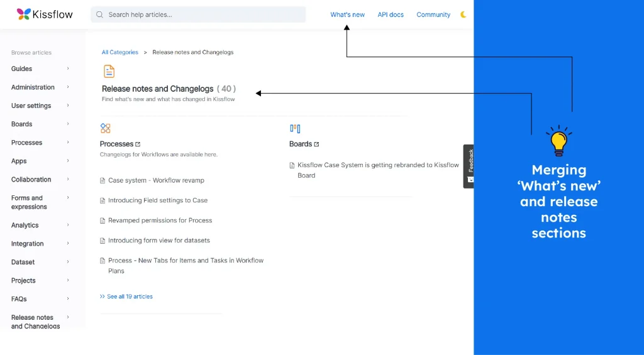Image resolution: width=644 pixels, height=355 pixels.
Task: Open external link icon beside Boards
Action: (x=317, y=144)
